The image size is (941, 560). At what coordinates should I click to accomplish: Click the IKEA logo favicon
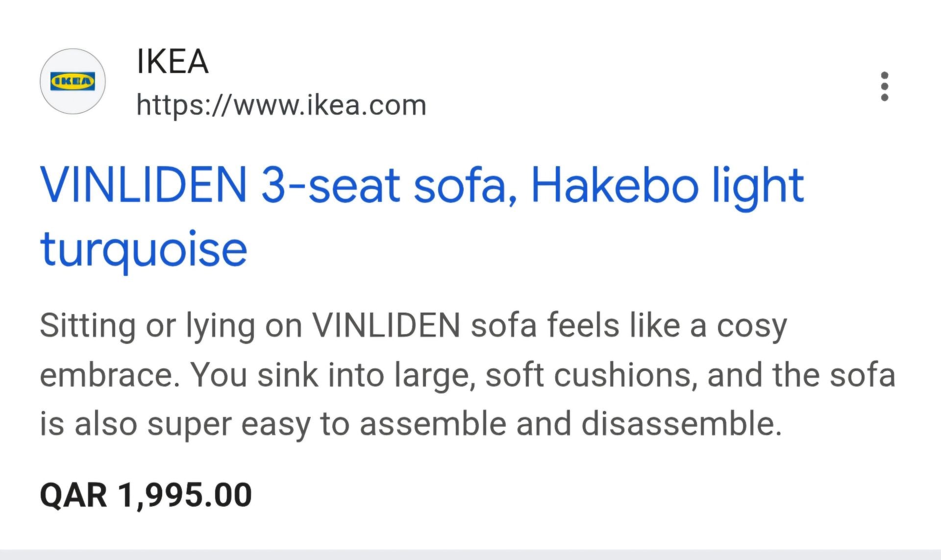click(x=73, y=81)
